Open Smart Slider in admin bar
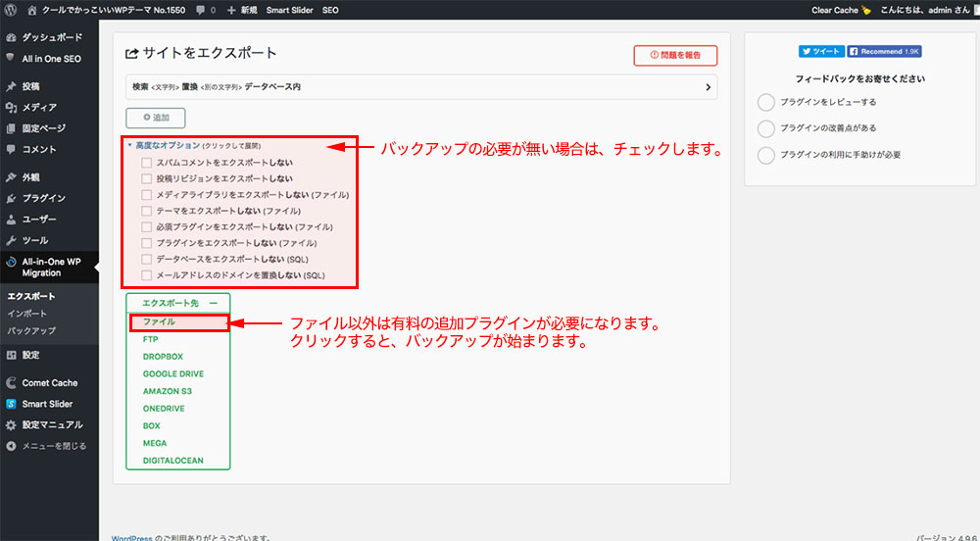 (289, 10)
